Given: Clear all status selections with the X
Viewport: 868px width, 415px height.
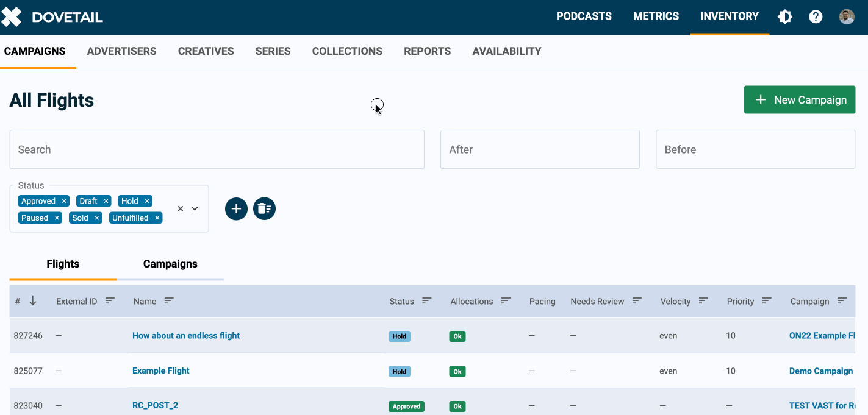Looking at the screenshot, I should [181, 208].
